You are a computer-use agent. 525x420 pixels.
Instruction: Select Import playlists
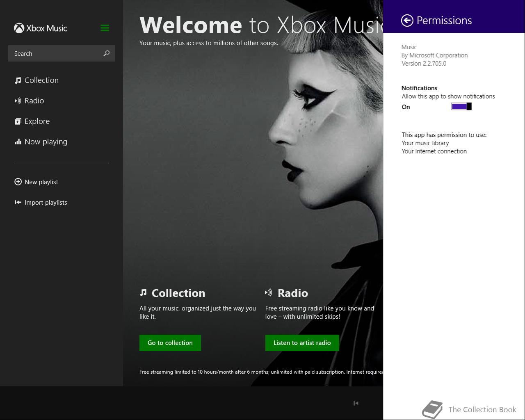pos(46,202)
